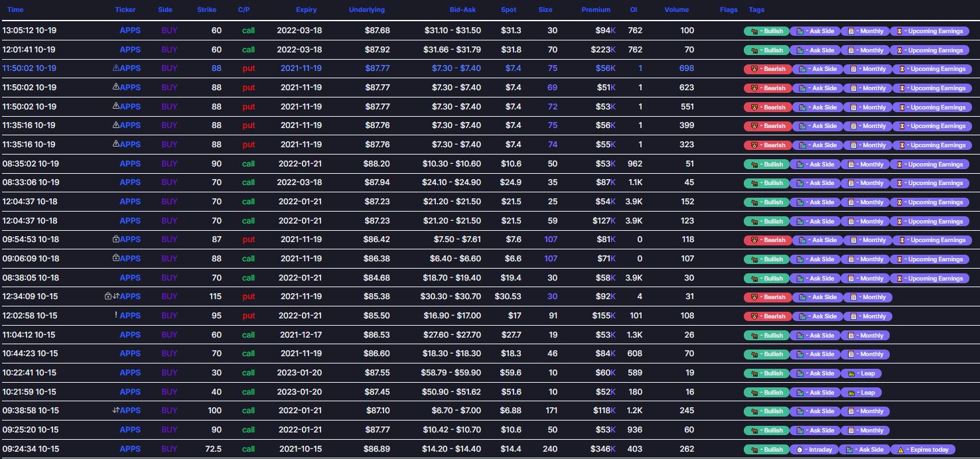
Task: Click the strike value 115
Action: tap(216, 296)
